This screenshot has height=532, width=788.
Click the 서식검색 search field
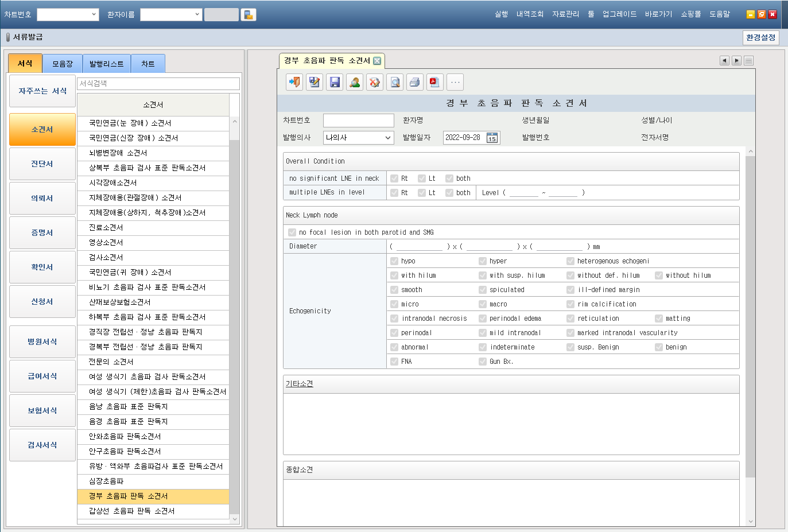tap(158, 84)
